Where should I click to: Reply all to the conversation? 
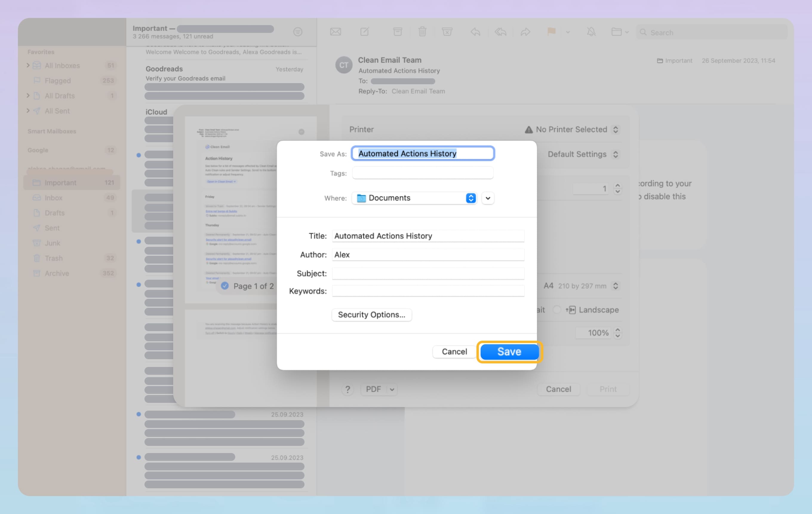click(x=500, y=32)
